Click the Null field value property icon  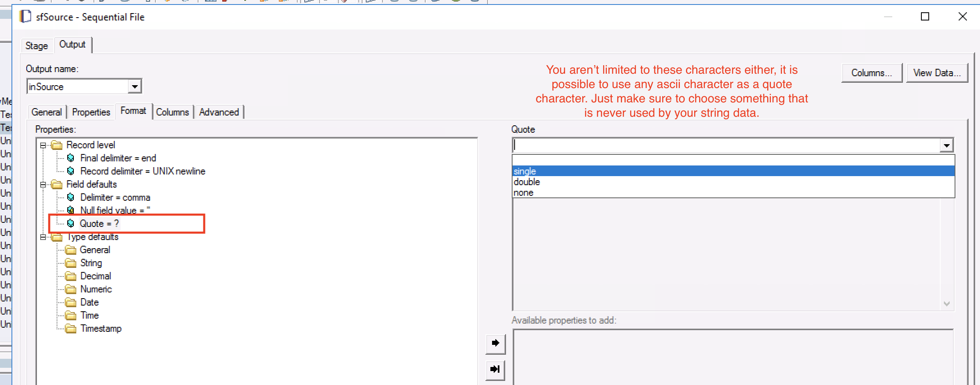71,211
